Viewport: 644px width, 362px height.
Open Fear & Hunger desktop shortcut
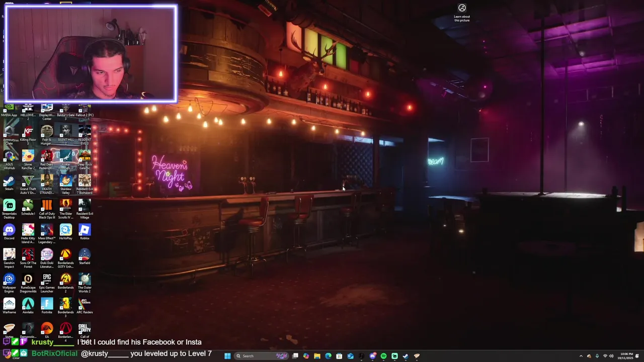(x=47, y=135)
